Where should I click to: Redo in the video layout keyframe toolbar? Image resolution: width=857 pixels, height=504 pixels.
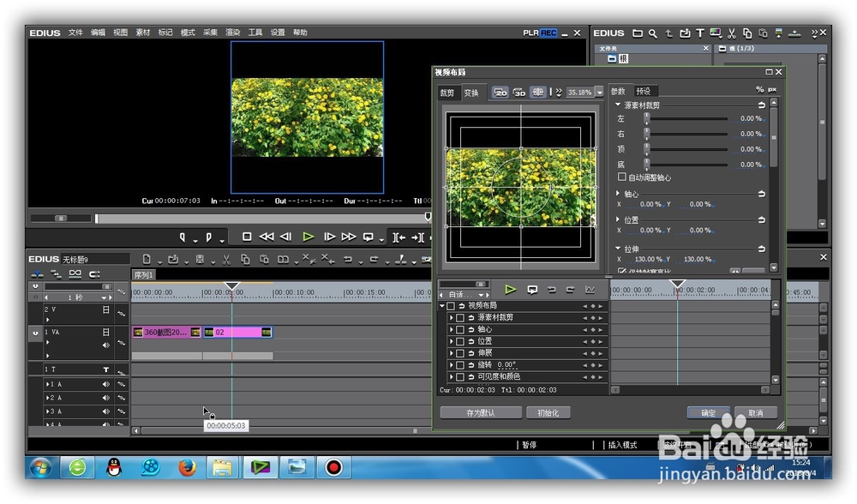pyautogui.click(x=570, y=290)
